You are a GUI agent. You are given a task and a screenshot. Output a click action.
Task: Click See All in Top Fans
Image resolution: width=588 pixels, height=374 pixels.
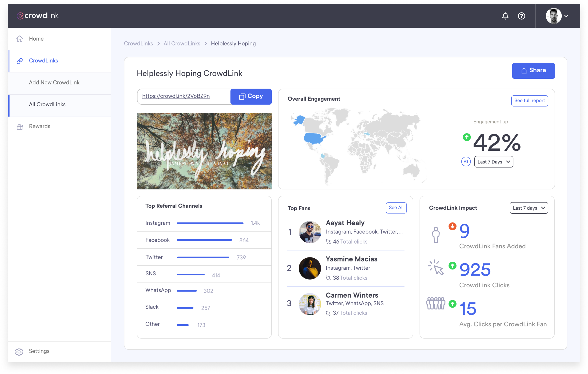396,208
